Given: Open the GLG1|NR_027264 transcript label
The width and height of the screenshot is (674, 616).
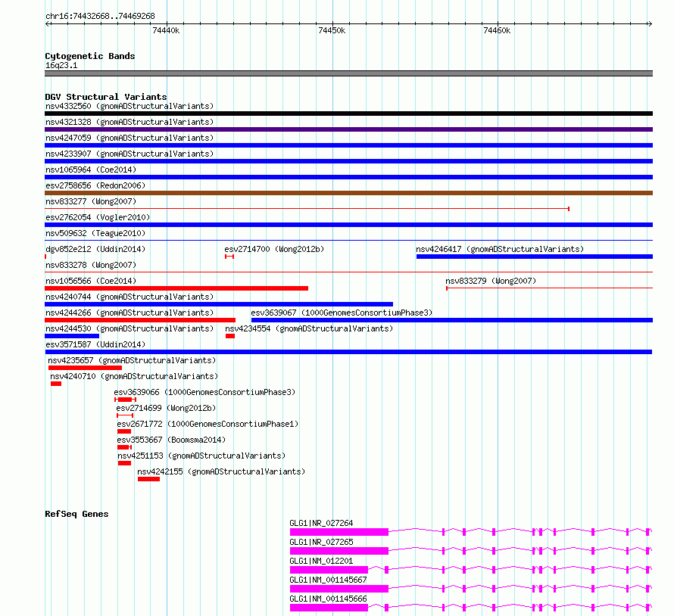Looking at the screenshot, I should tap(322, 523).
